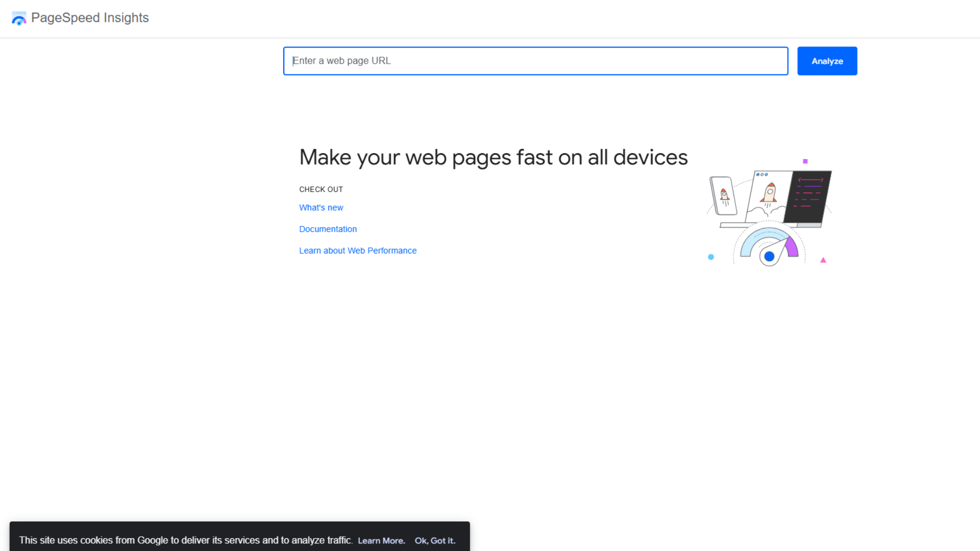Click the "Make your web pages fast" heading
The height and width of the screenshot is (551, 980).
coord(494,157)
